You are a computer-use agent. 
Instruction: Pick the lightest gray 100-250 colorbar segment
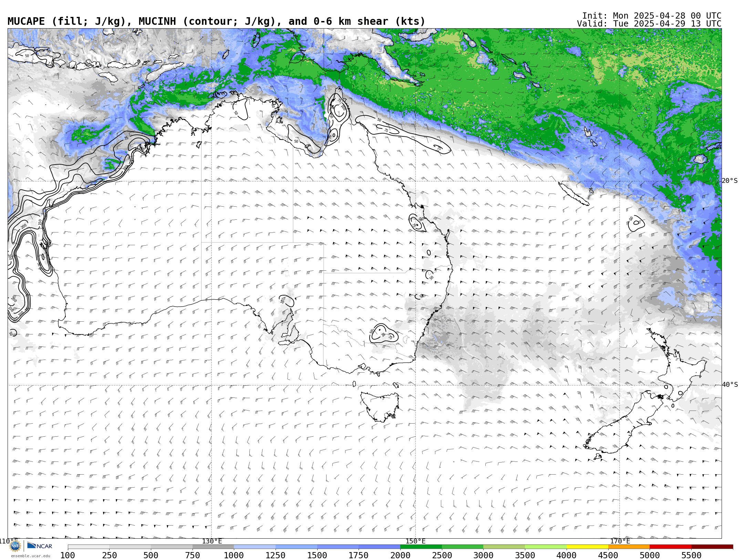[89, 547]
